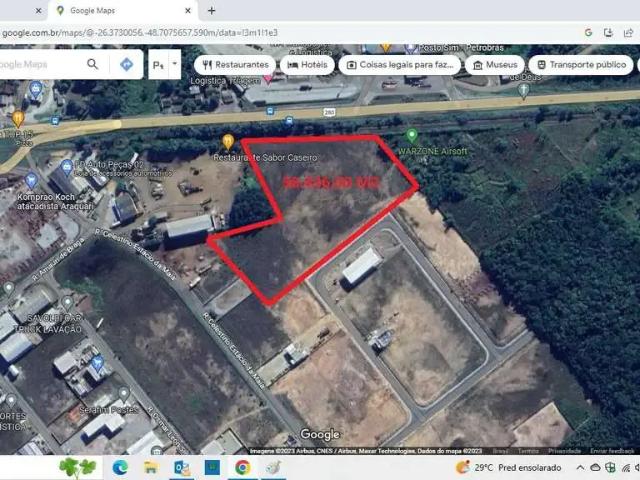The height and width of the screenshot is (480, 640).
Task: Click the Komprao Koch atacadista shopping pin
Action: pos(31,180)
